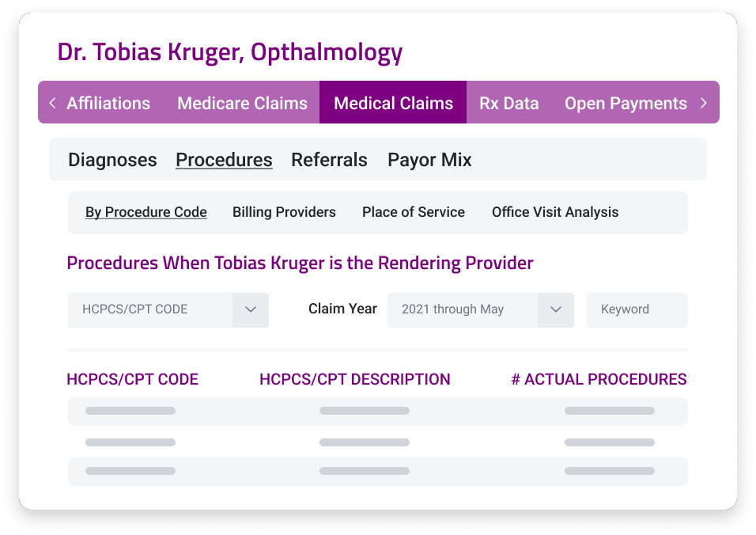The height and width of the screenshot is (535, 756).
Task: View the Payor Mix section
Action: (x=429, y=160)
